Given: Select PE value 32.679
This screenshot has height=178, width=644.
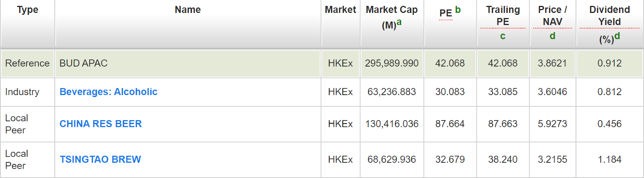Looking at the screenshot, I should pyautogui.click(x=450, y=159).
